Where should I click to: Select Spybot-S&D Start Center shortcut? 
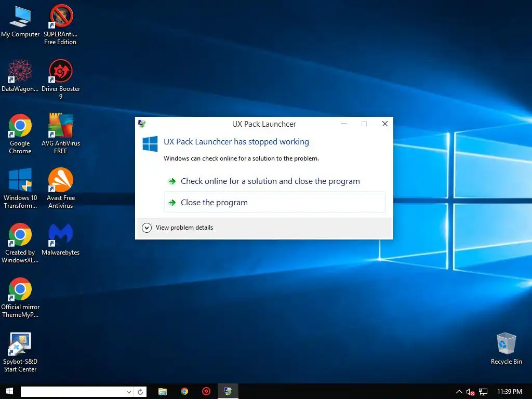[x=20, y=352]
